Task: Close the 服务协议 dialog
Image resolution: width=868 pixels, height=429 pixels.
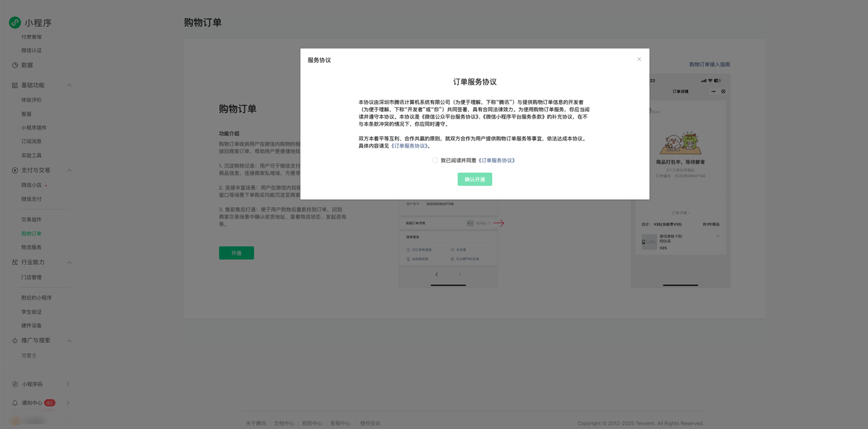Action: point(639,59)
